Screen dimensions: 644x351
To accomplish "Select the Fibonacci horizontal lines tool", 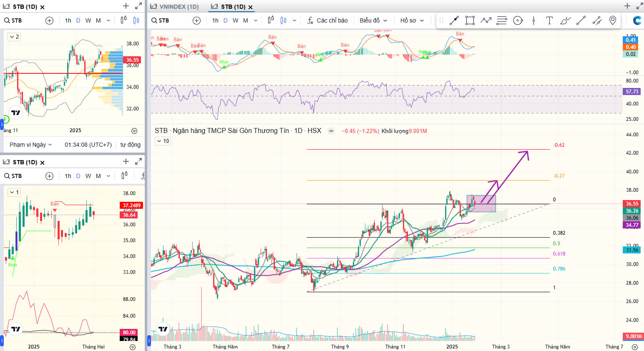I will [x=502, y=20].
